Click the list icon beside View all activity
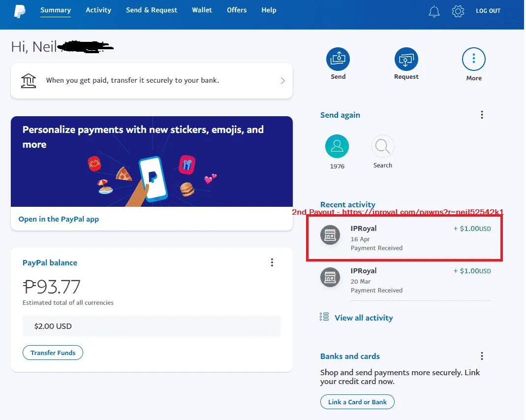This screenshot has height=420, width=526. [324, 317]
